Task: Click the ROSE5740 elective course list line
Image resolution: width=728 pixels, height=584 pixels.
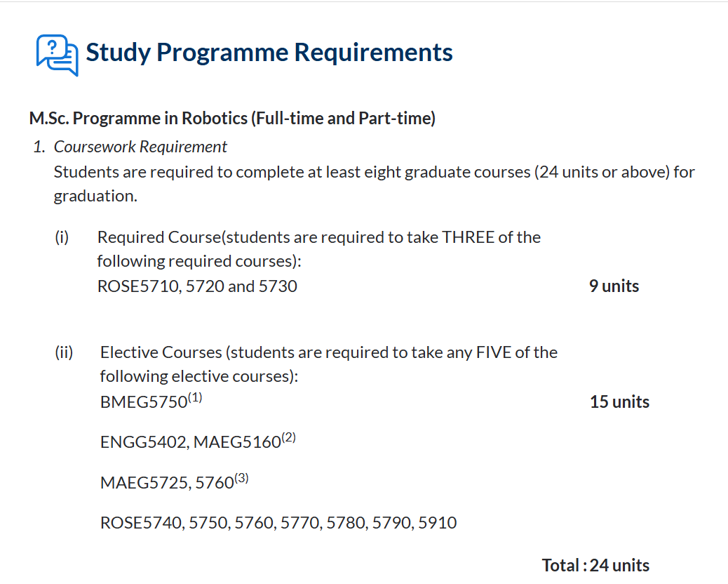Action: [278, 523]
